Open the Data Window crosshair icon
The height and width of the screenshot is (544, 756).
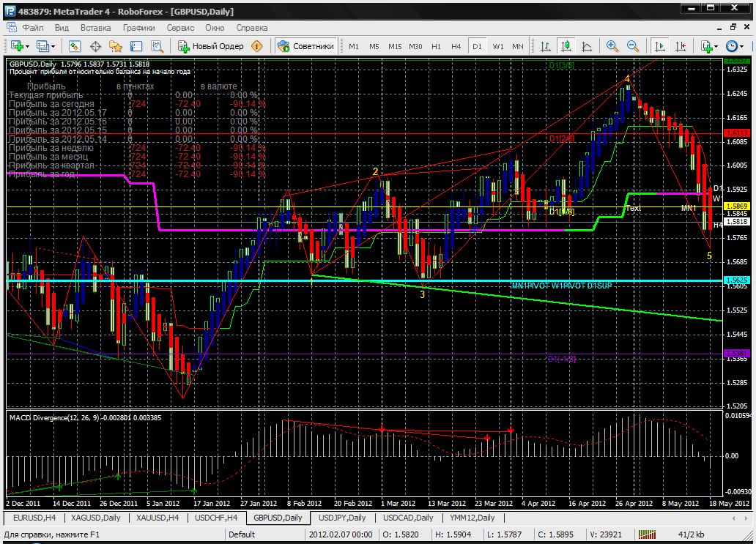95,46
